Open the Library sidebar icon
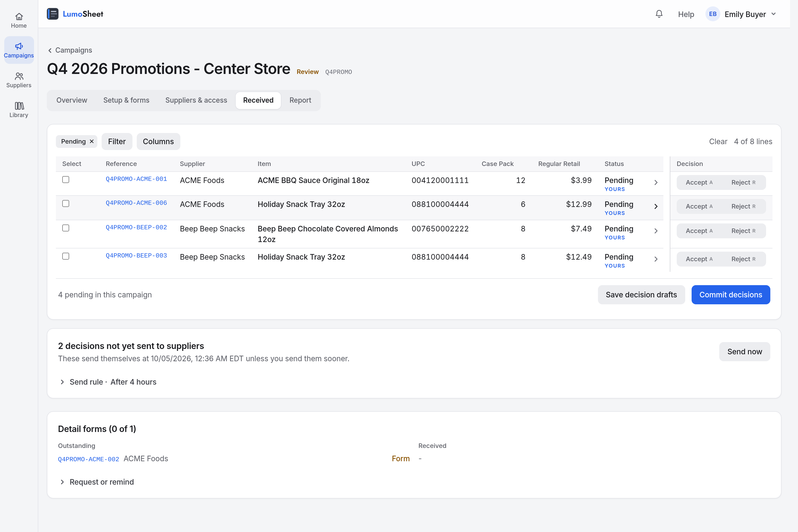The width and height of the screenshot is (798, 532). click(x=19, y=110)
